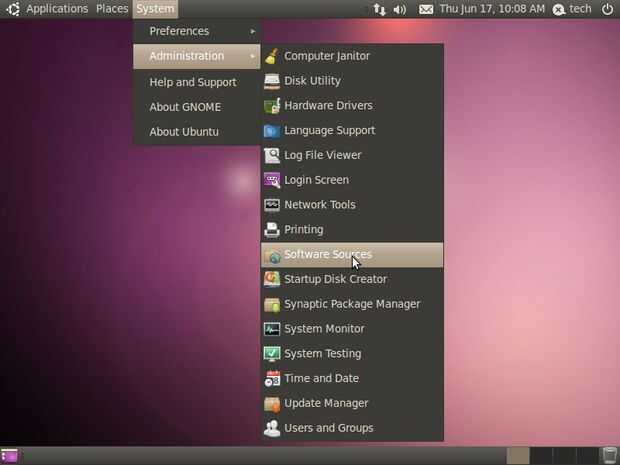Screen dimensions: 620x465
Task: Click the Computer Janitor broom icon
Action: point(272,56)
